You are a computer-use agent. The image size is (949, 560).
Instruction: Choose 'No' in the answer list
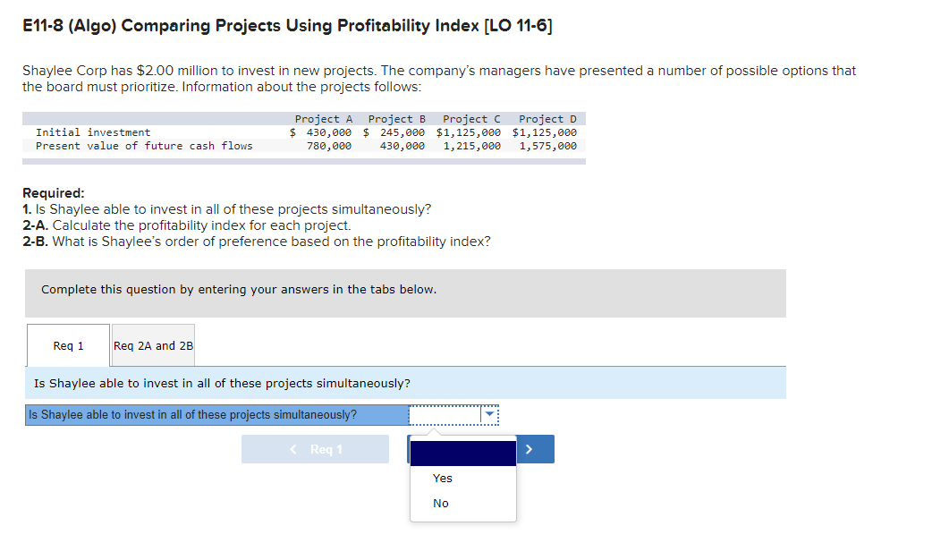(440, 503)
